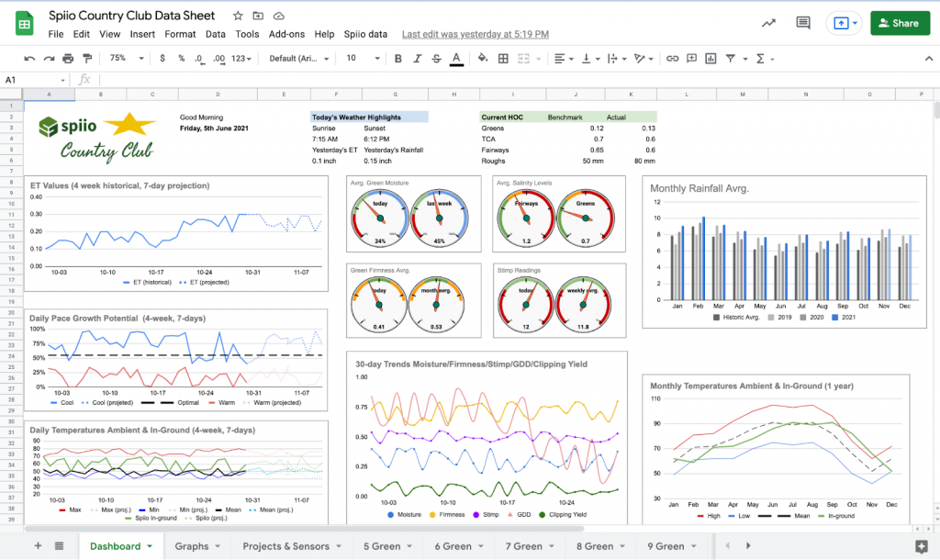Open comment history from the top-right icon
This screenshot has height=560, width=940.
pyautogui.click(x=803, y=23)
